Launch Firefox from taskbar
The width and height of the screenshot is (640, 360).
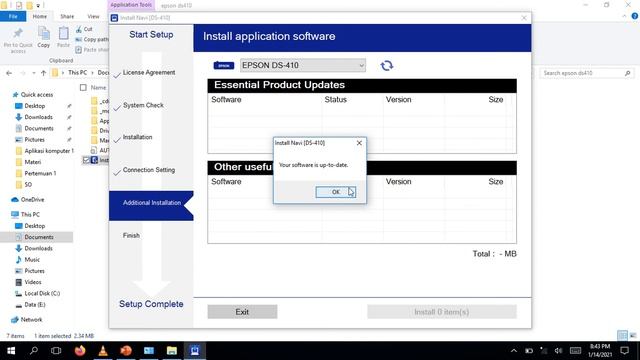click(80, 351)
